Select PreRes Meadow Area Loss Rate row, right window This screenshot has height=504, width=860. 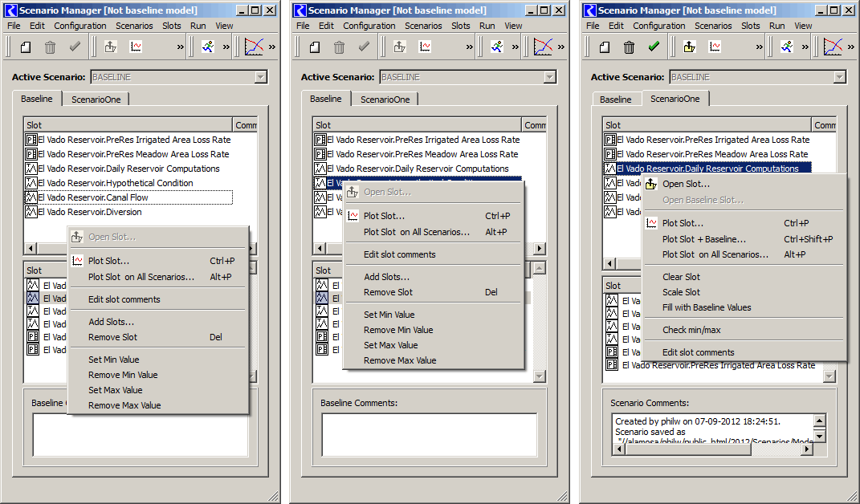[707, 155]
